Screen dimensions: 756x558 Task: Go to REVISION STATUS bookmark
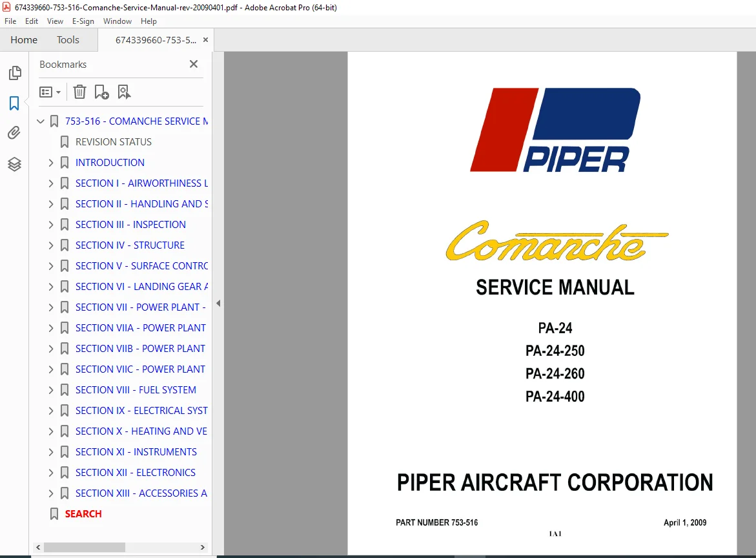click(114, 142)
